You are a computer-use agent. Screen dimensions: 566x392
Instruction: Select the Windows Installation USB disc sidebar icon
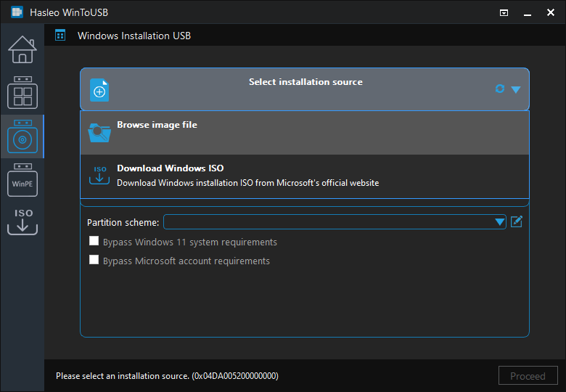tap(22, 136)
